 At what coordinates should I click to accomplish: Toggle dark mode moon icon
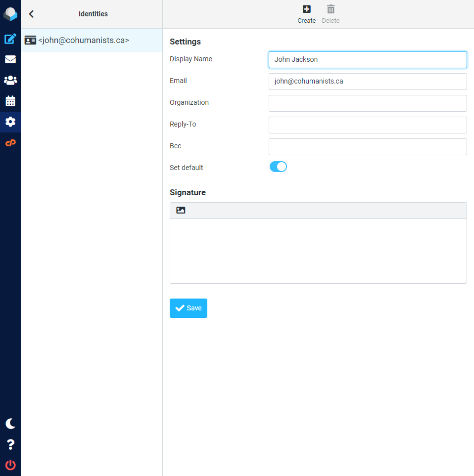coord(10,424)
